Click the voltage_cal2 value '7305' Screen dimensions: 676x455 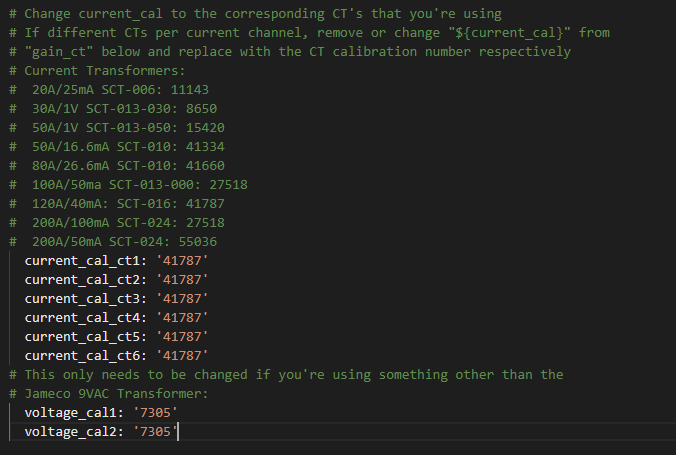point(155,432)
